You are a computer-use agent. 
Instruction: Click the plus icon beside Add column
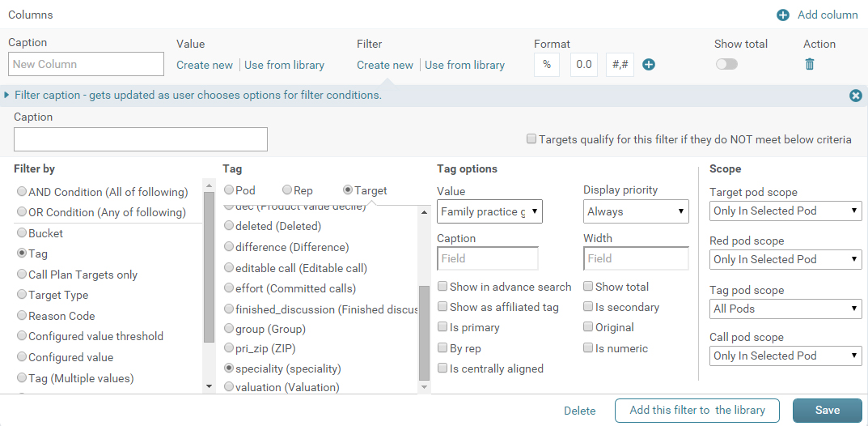[782, 15]
